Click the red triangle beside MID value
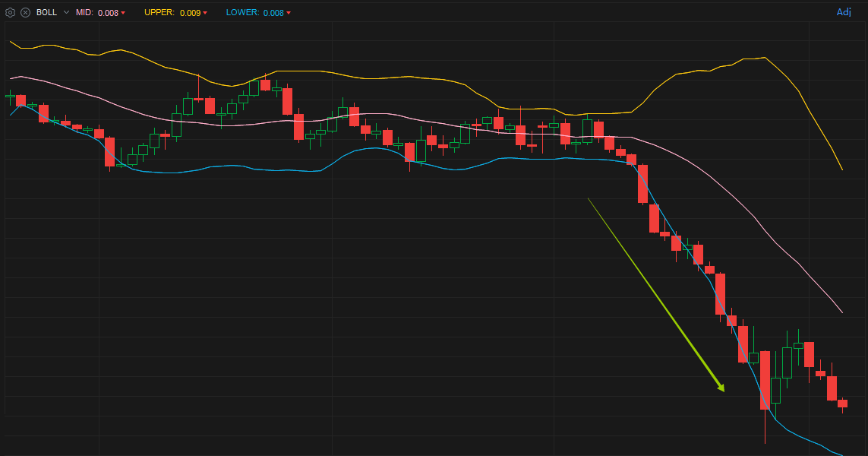The height and width of the screenshot is (456, 868). [x=123, y=12]
